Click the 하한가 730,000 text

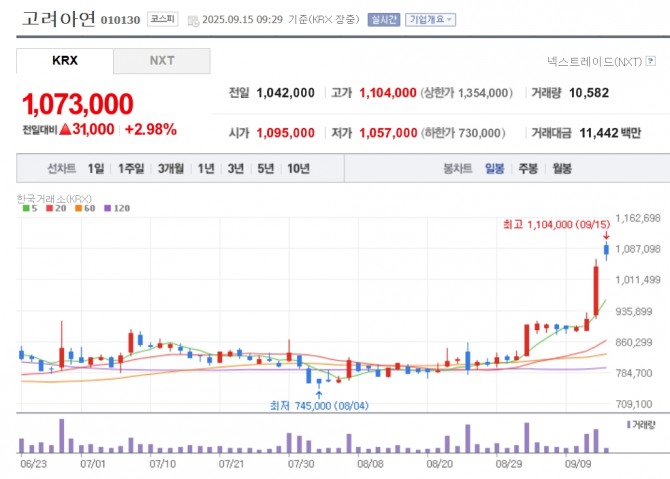click(x=464, y=133)
